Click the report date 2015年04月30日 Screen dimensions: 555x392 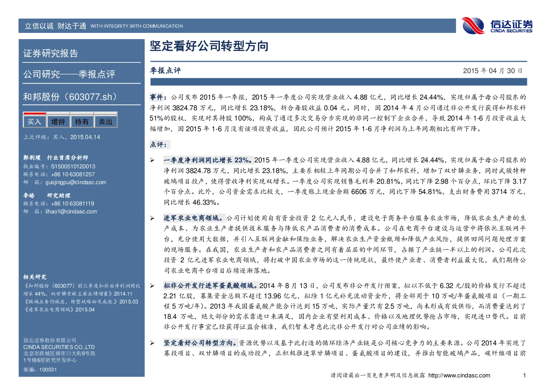coord(493,71)
